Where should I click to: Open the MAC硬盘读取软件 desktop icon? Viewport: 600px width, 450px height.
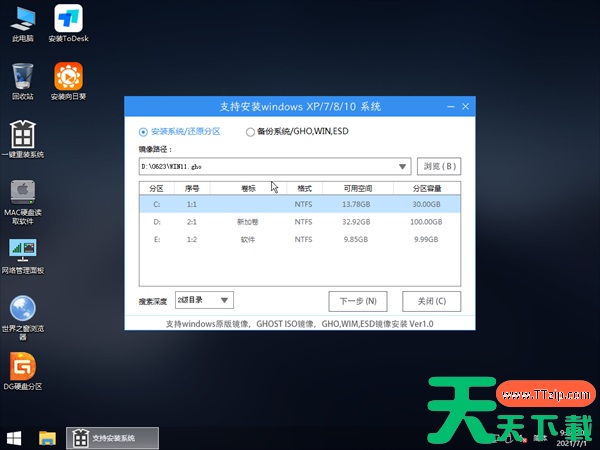[x=23, y=202]
